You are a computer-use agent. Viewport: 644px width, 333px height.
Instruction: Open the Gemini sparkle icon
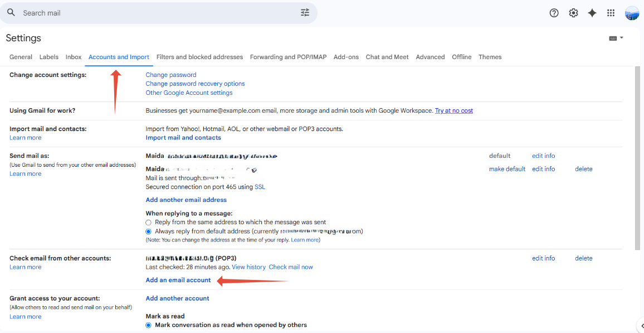592,13
